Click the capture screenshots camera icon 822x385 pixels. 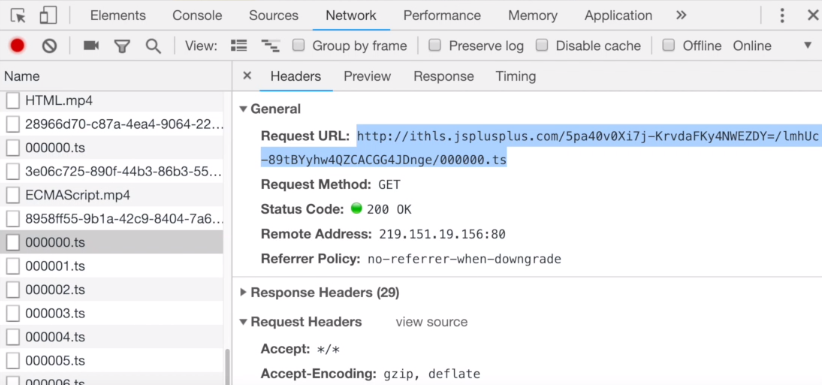tap(91, 46)
